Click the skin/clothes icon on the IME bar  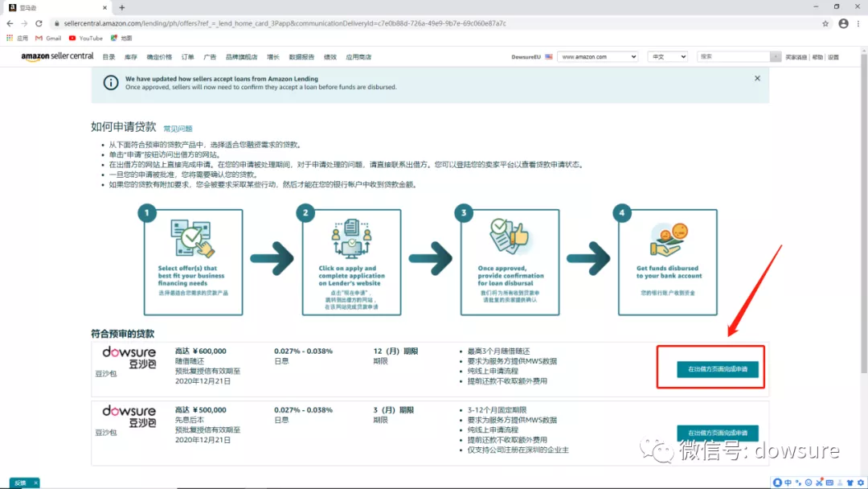[850, 483]
